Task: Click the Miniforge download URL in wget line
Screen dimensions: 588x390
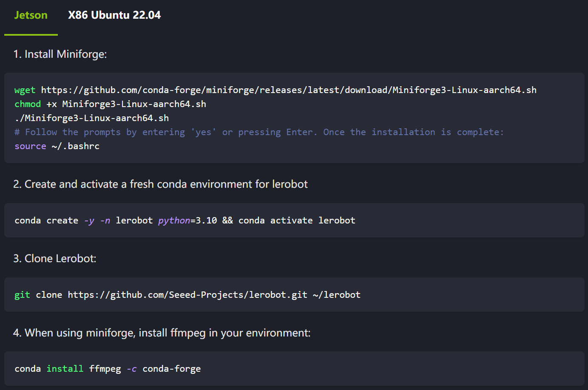Action: click(289, 90)
